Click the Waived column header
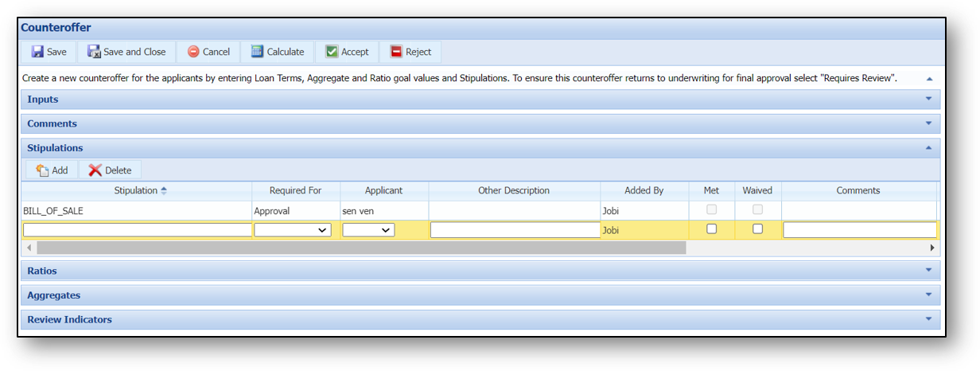Viewport: 980px width, 371px height. coord(757,190)
